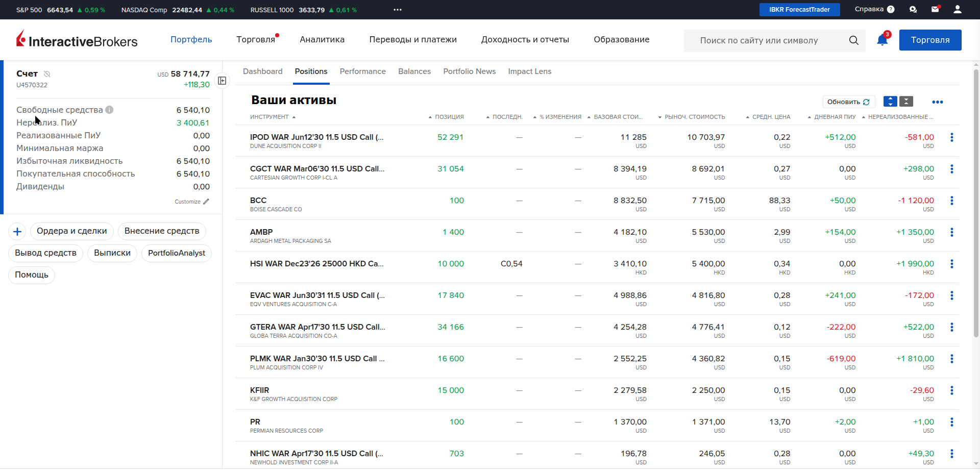Sort by ДНЕВНАЯ ПИУ column

tap(831, 117)
